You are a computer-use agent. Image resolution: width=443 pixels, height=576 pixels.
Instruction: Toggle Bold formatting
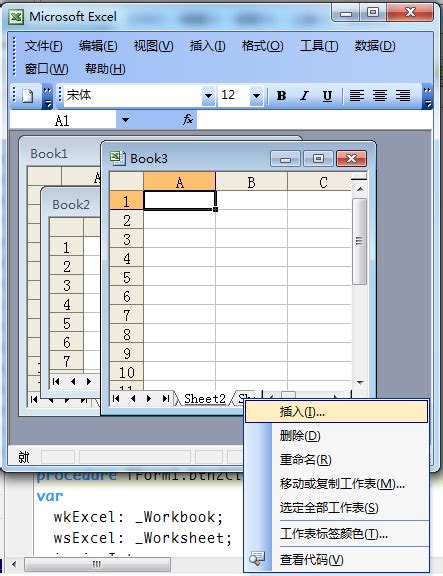[x=281, y=96]
